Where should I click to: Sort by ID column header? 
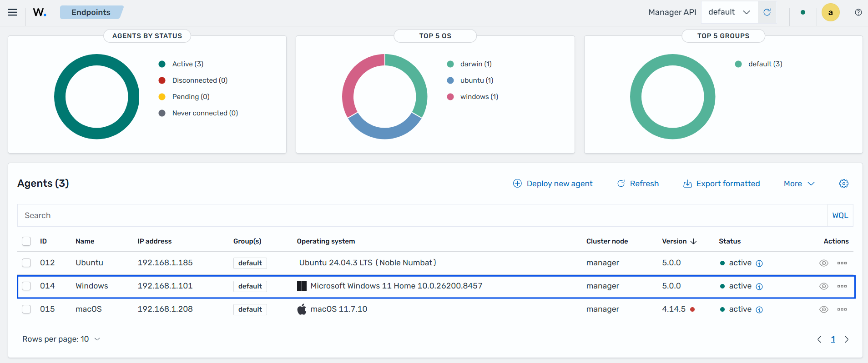[x=43, y=241]
